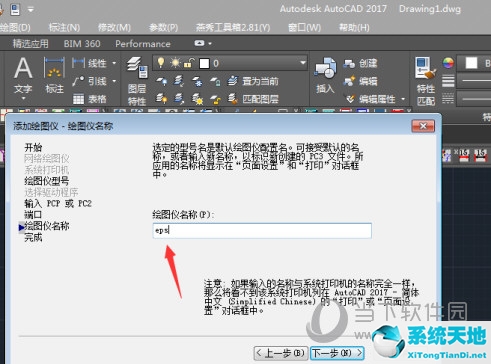
Task: Select the Text (文字) tool with big A icon
Action: 23,68
